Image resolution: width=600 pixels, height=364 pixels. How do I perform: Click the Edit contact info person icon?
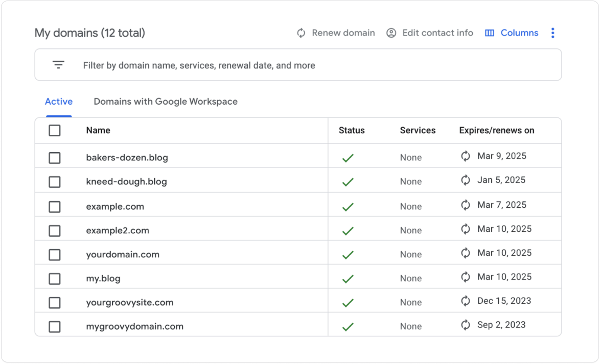click(x=391, y=33)
